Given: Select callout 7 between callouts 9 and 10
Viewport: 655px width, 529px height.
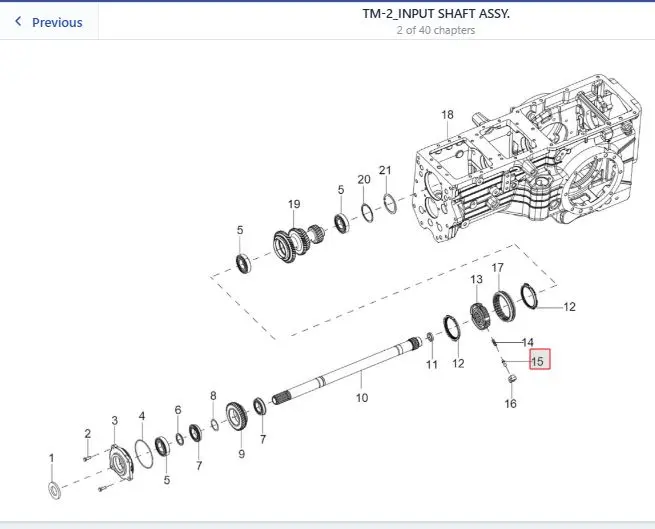Looking at the screenshot, I should coord(262,439).
